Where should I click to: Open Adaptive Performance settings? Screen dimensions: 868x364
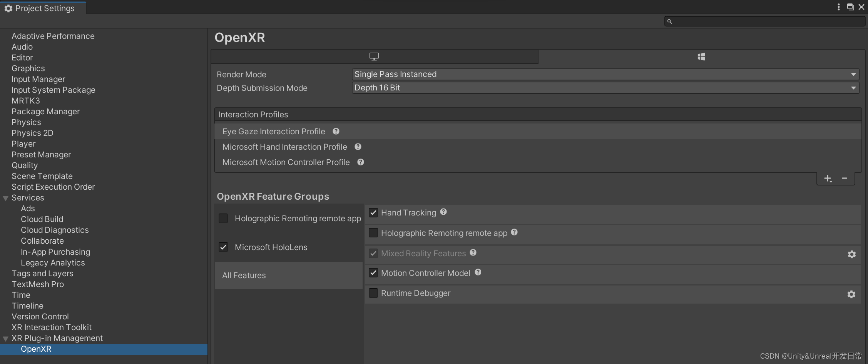click(x=53, y=36)
